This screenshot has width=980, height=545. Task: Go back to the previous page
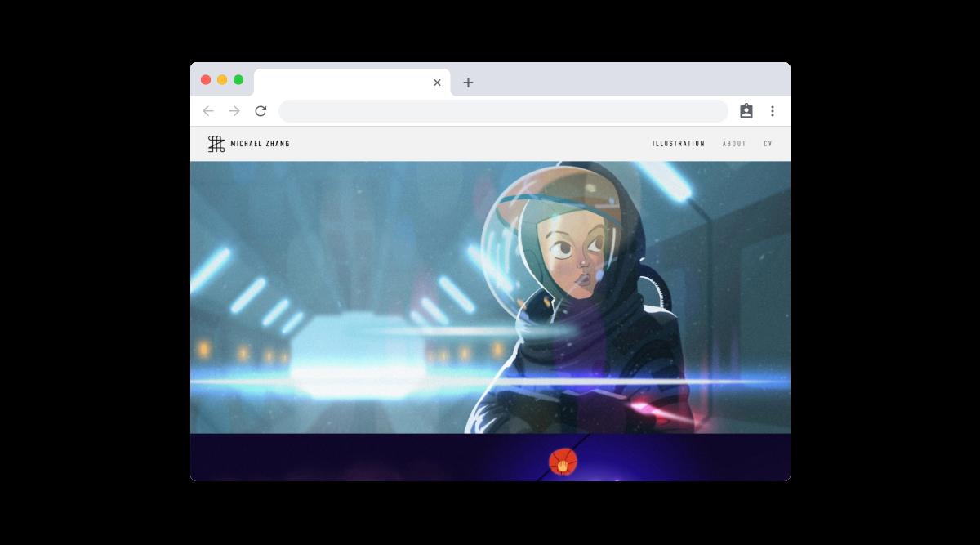[x=208, y=111]
